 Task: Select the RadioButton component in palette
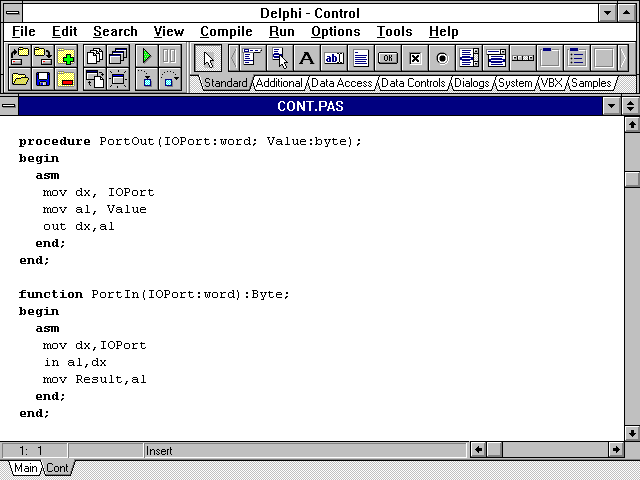tap(442, 57)
